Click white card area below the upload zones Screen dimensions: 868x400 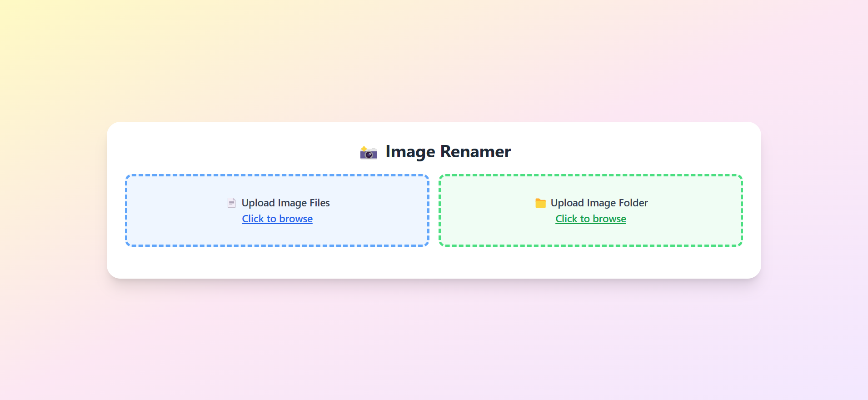[x=434, y=263]
